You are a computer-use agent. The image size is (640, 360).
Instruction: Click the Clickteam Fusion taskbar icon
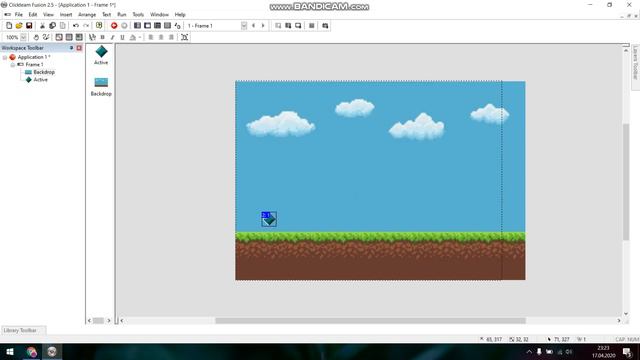tap(52, 351)
